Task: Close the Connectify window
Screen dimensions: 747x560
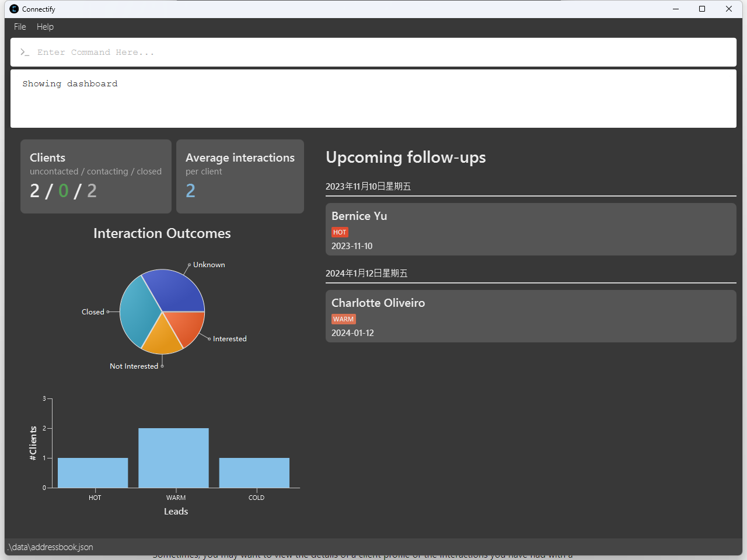Action: click(729, 9)
